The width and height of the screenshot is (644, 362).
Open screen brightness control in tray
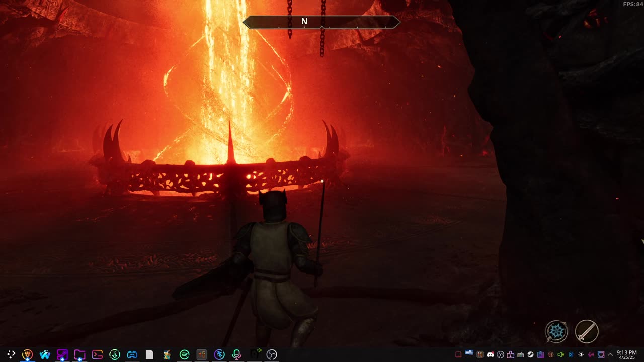click(581, 354)
